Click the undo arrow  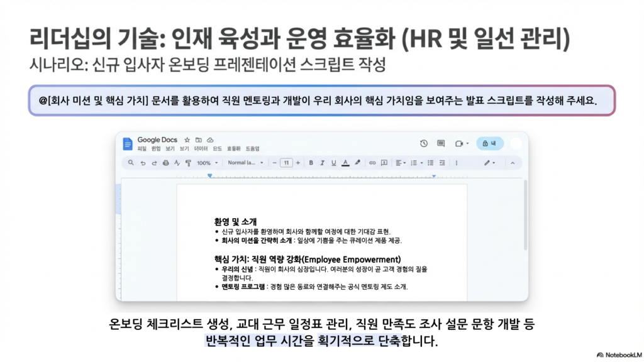(143, 163)
